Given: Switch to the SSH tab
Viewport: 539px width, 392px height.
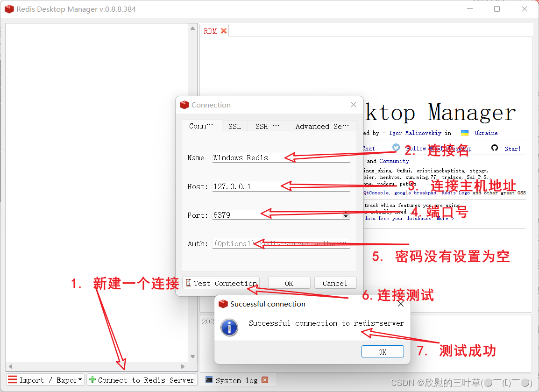Looking at the screenshot, I should tap(267, 127).
